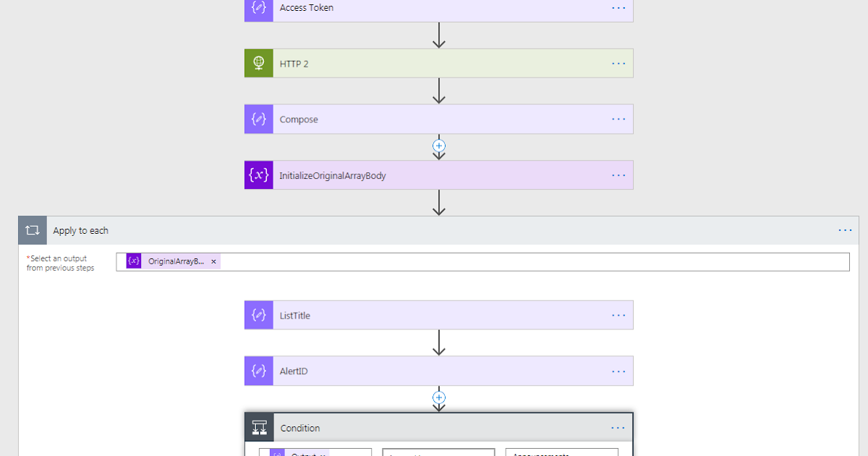The image size is (868, 456).
Task: Click the 'Select an output' input field
Action: 506,261
